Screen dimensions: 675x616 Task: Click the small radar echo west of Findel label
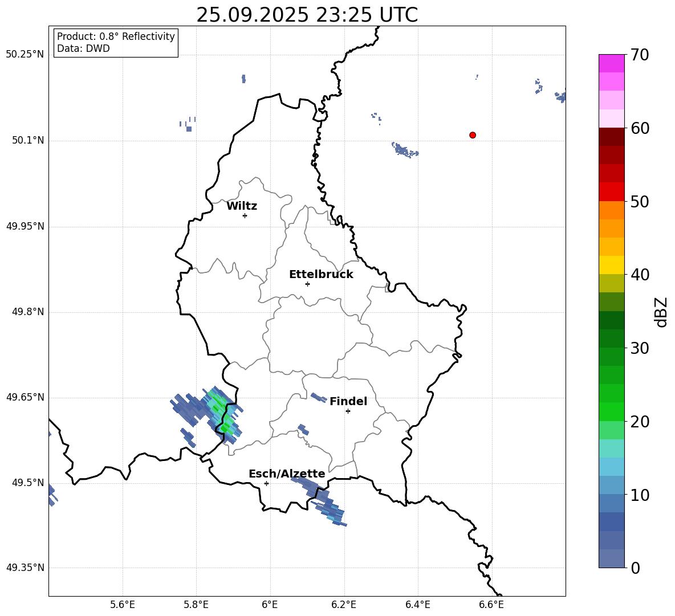click(x=319, y=398)
